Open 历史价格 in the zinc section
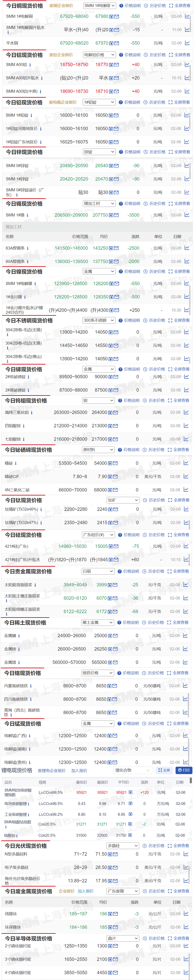The width and height of the screenshot is (194, 980). 155,152
